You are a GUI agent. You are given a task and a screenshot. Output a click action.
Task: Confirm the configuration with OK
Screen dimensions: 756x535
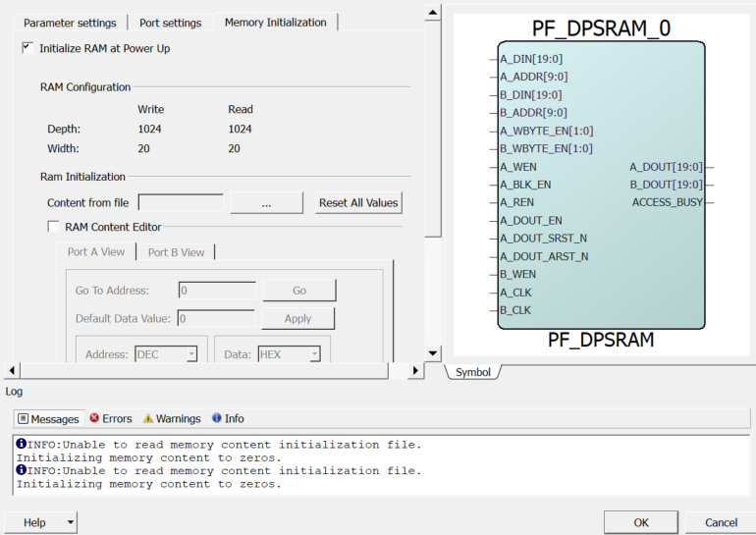coord(640,522)
